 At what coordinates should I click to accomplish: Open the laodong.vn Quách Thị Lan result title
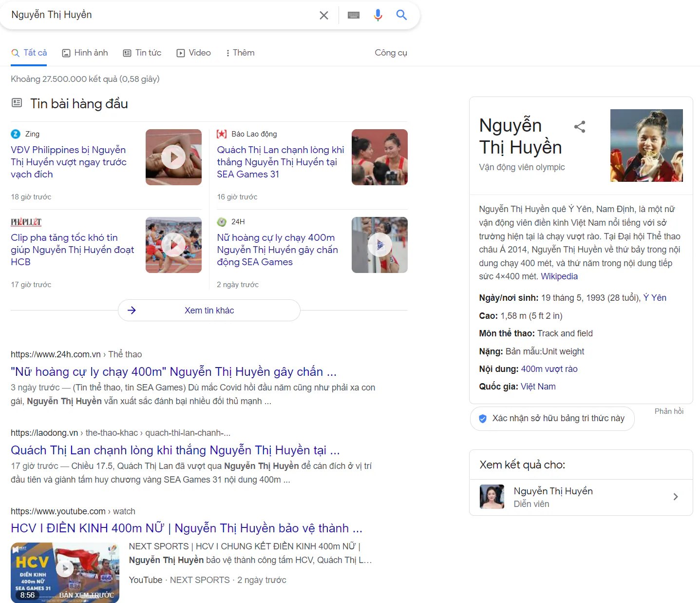pyautogui.click(x=175, y=450)
